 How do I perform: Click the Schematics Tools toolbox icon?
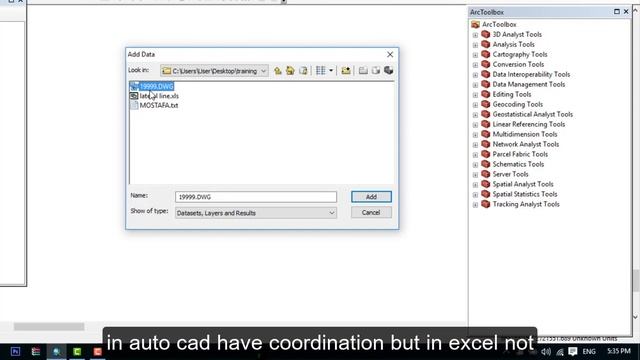click(486, 164)
